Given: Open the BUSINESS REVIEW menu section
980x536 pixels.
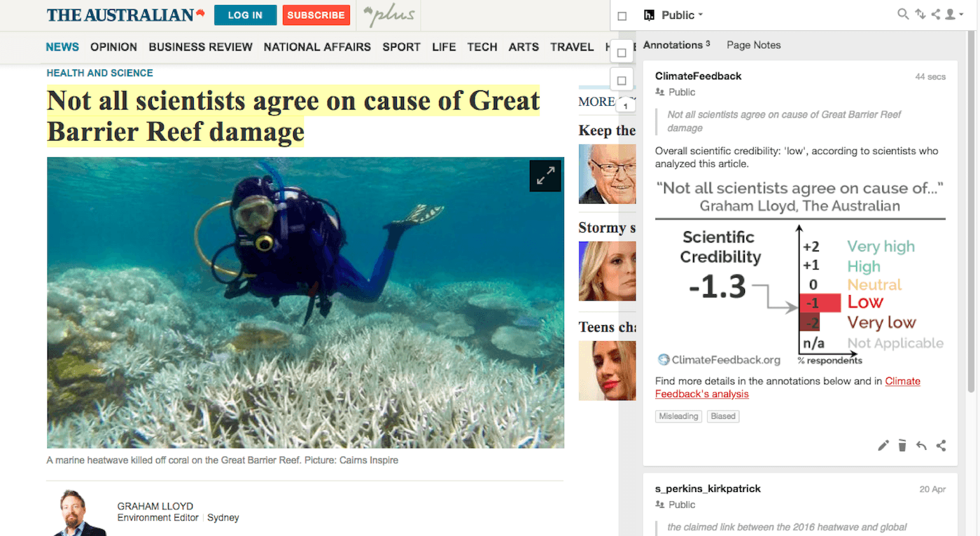Looking at the screenshot, I should 200,47.
